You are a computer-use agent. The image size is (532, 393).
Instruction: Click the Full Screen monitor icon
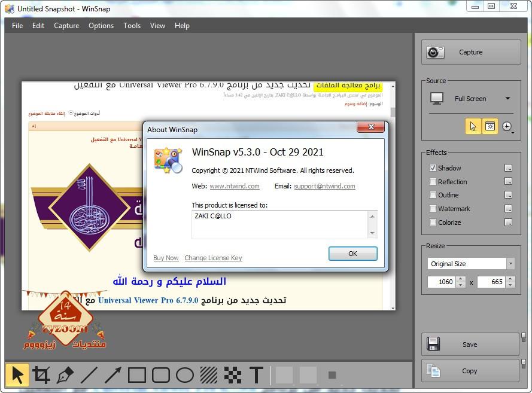click(437, 98)
